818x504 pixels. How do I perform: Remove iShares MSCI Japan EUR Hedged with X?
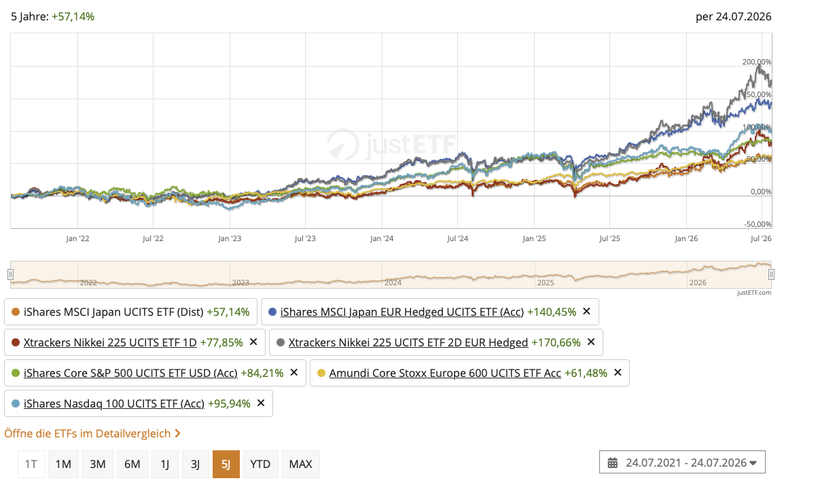586,312
